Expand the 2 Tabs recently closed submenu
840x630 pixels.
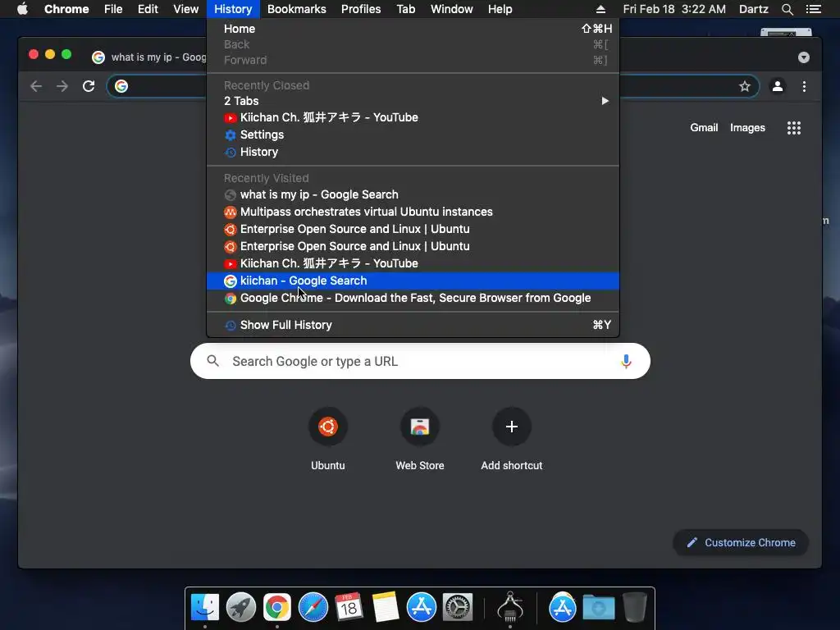413,101
